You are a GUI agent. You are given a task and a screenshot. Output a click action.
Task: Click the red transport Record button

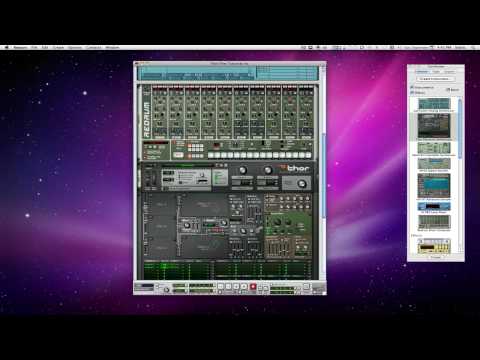(x=253, y=286)
